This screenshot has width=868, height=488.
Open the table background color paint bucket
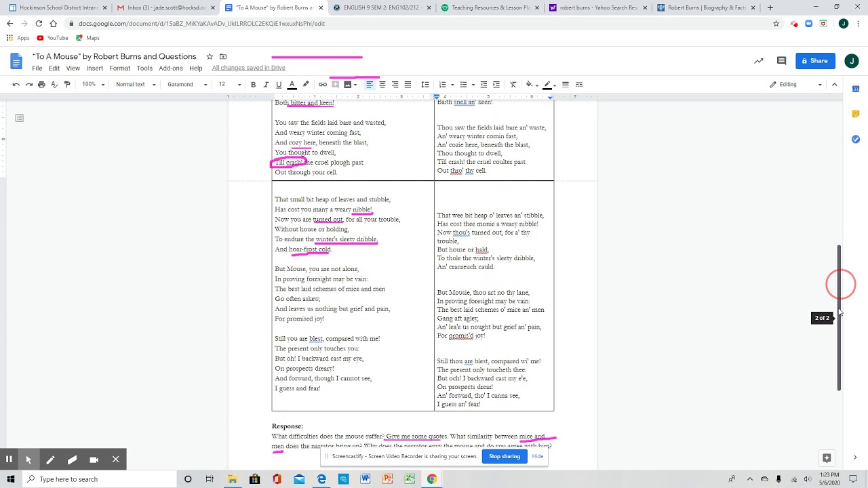click(x=531, y=85)
